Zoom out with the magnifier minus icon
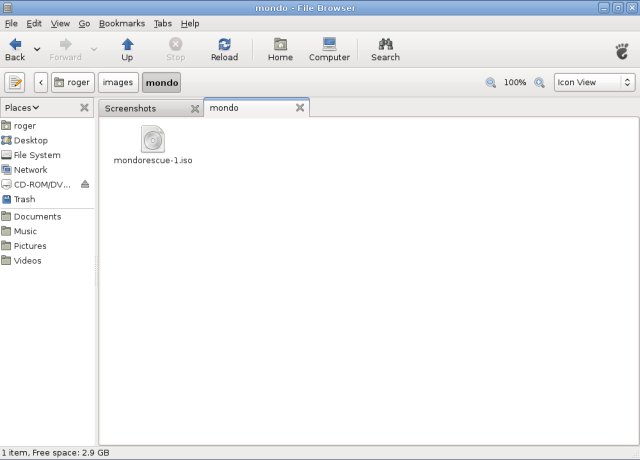This screenshot has width=640, height=460. 491,82
